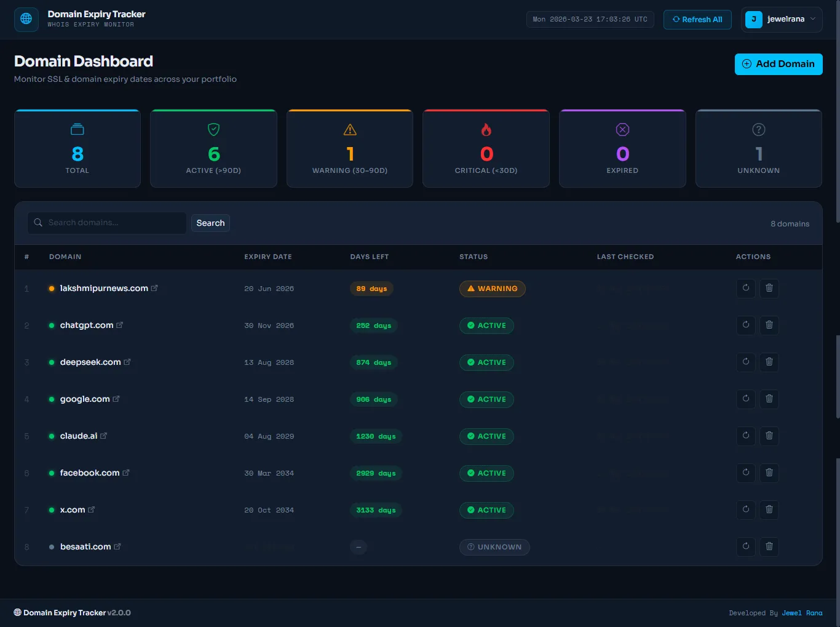Click the globe logo in header

[26, 19]
